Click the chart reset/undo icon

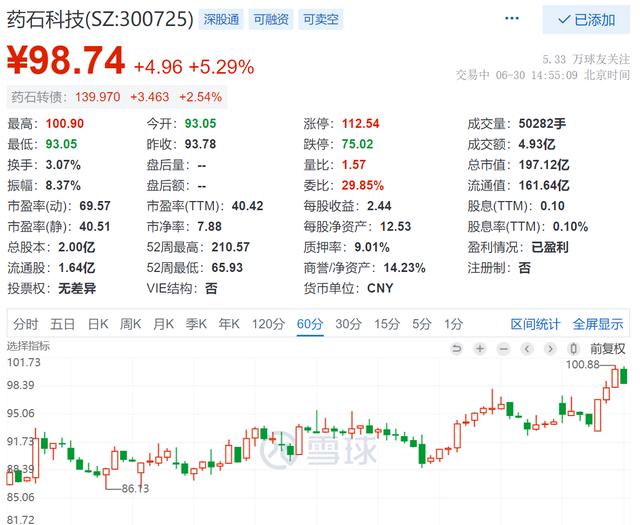coord(456,349)
